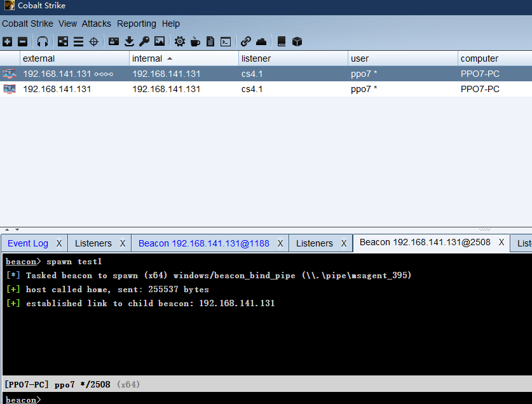Open the Attacks menu

97,24
